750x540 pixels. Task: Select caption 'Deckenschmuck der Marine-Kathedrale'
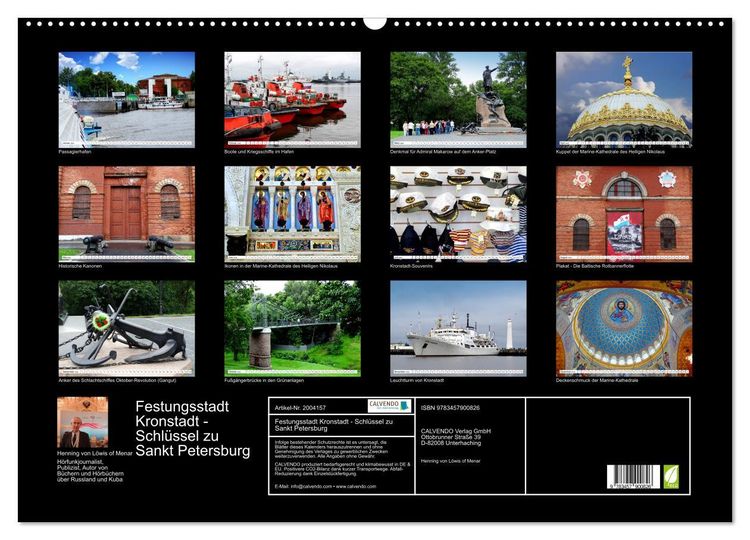597,380
